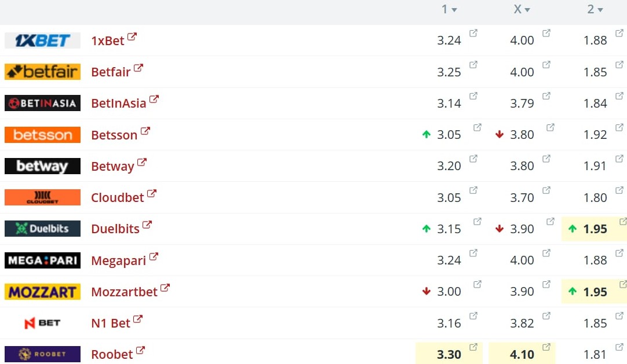Open the Cloudbet bookmaker link
This screenshot has width=627, height=364.
(117, 197)
